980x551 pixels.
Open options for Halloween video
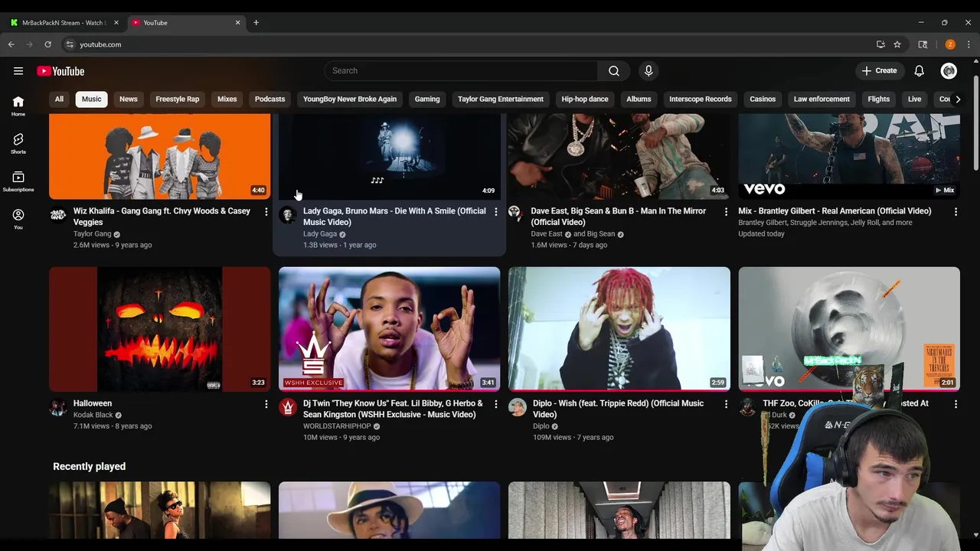pyautogui.click(x=266, y=403)
